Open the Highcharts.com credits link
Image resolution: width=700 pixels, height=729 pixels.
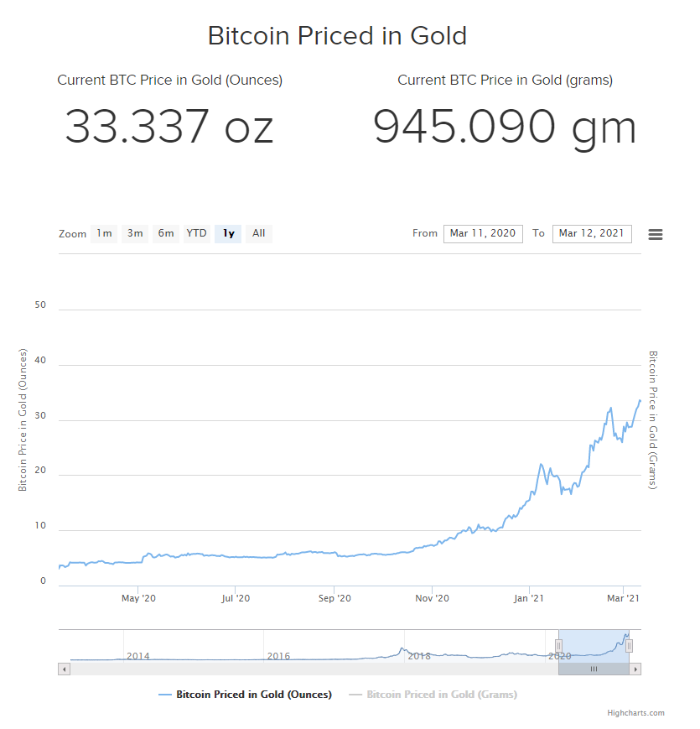[635, 713]
